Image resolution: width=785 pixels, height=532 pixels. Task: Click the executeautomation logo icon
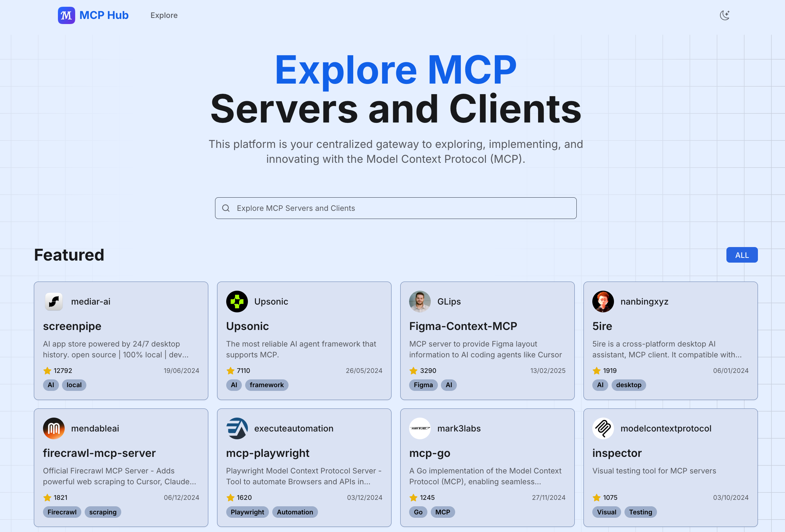237,428
